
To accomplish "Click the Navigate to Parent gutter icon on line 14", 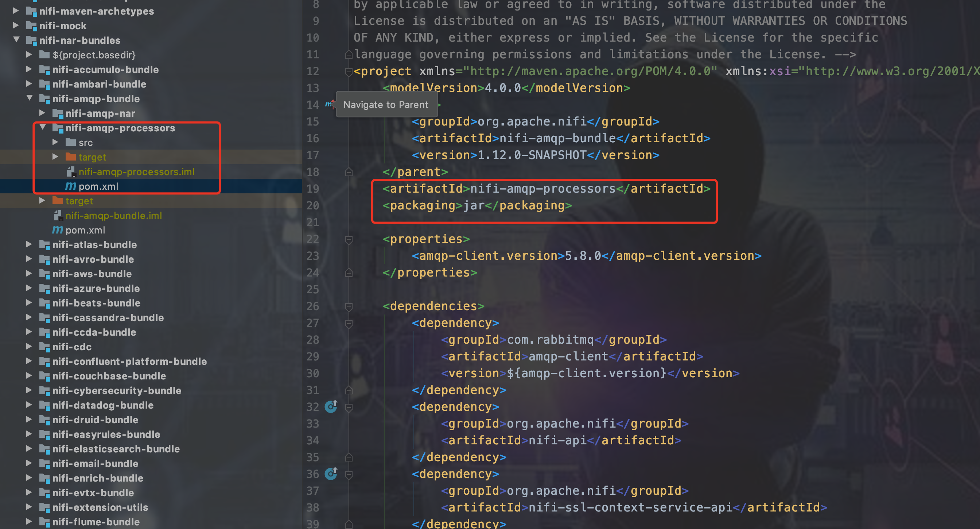I will coord(330,104).
